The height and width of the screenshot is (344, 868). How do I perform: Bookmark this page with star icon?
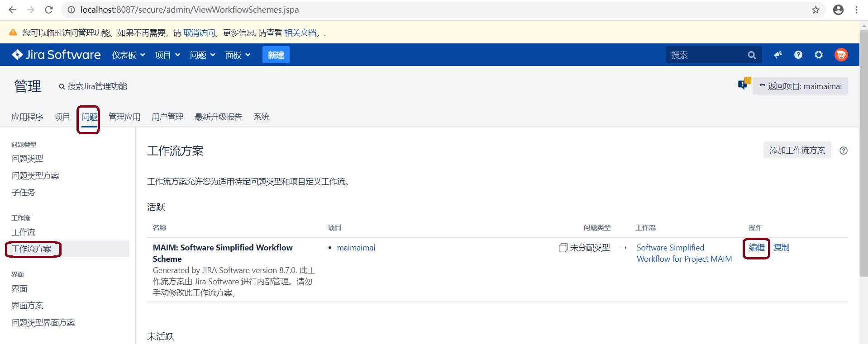click(816, 9)
